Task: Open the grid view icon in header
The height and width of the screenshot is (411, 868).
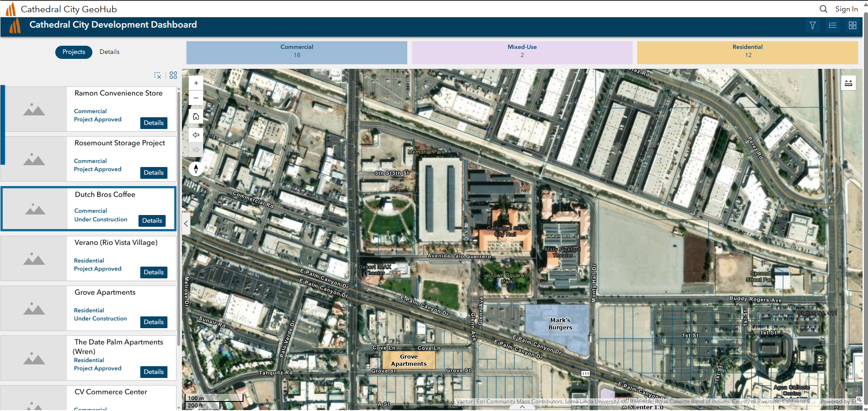Action: (853, 25)
